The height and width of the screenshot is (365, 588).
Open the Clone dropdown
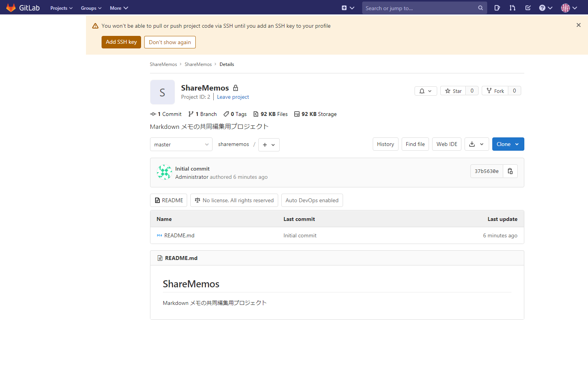[x=508, y=144]
